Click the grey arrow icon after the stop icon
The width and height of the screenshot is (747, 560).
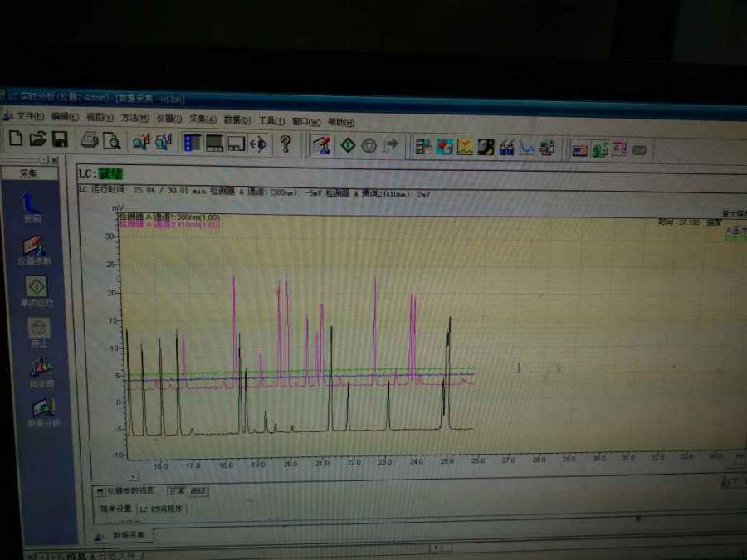click(391, 145)
